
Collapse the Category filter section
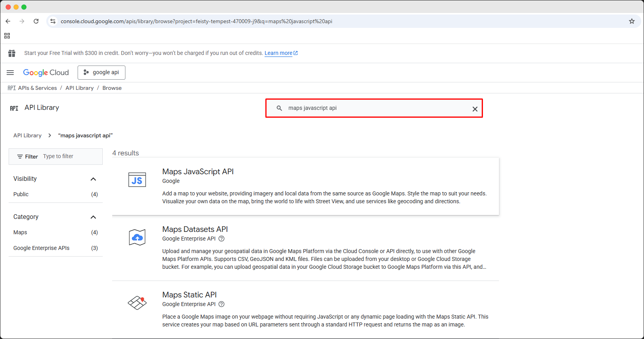click(x=93, y=217)
